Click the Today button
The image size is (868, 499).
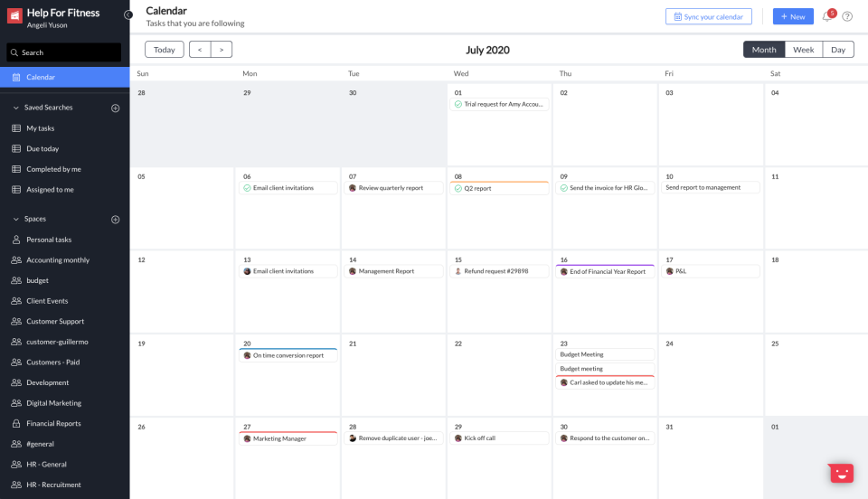tap(165, 50)
